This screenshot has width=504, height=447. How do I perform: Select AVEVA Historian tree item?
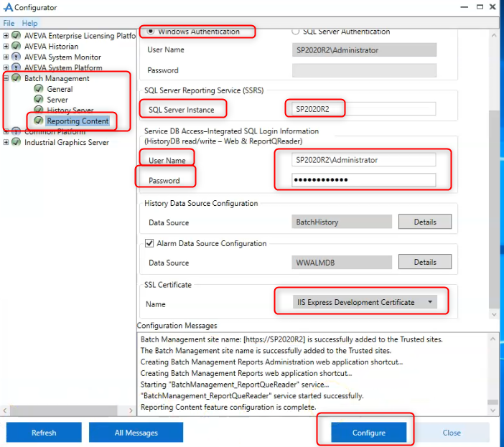(x=52, y=46)
